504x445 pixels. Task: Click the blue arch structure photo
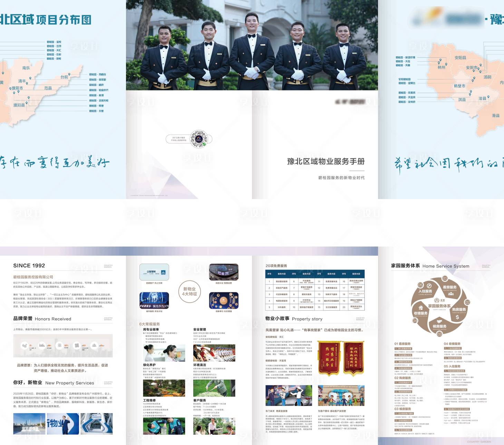pos(97,424)
